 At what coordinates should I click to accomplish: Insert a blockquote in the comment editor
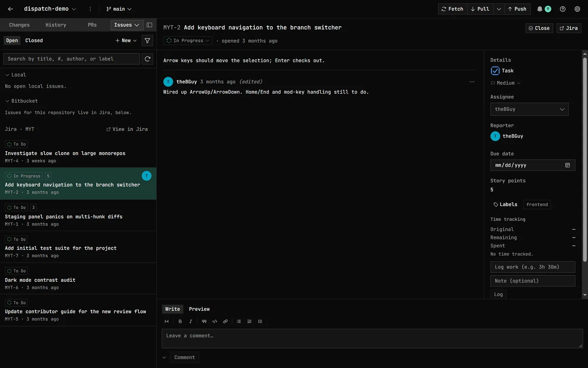point(204,321)
